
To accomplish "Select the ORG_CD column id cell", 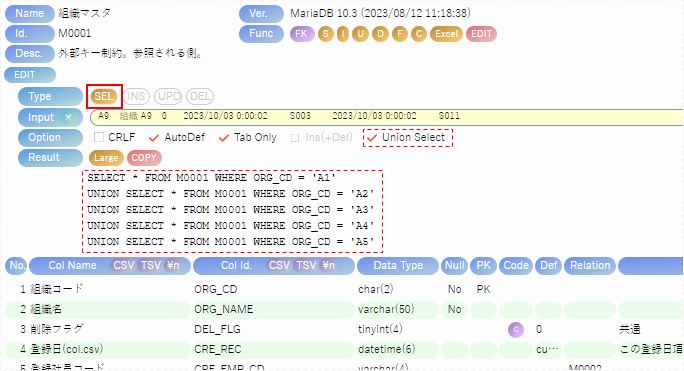I will click(215, 289).
